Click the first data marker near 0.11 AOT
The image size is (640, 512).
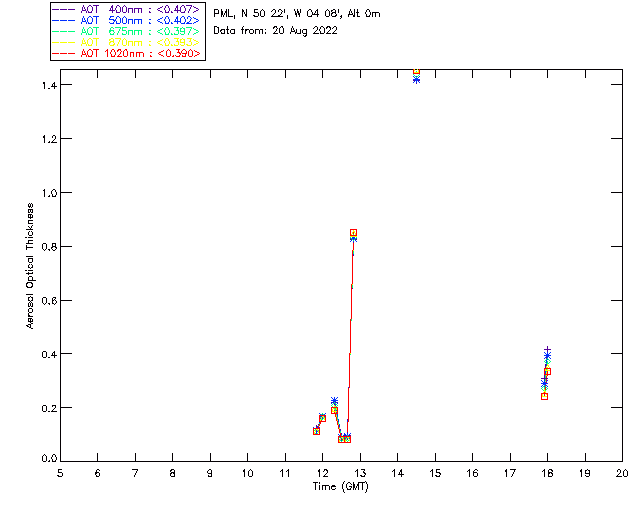pos(316,431)
